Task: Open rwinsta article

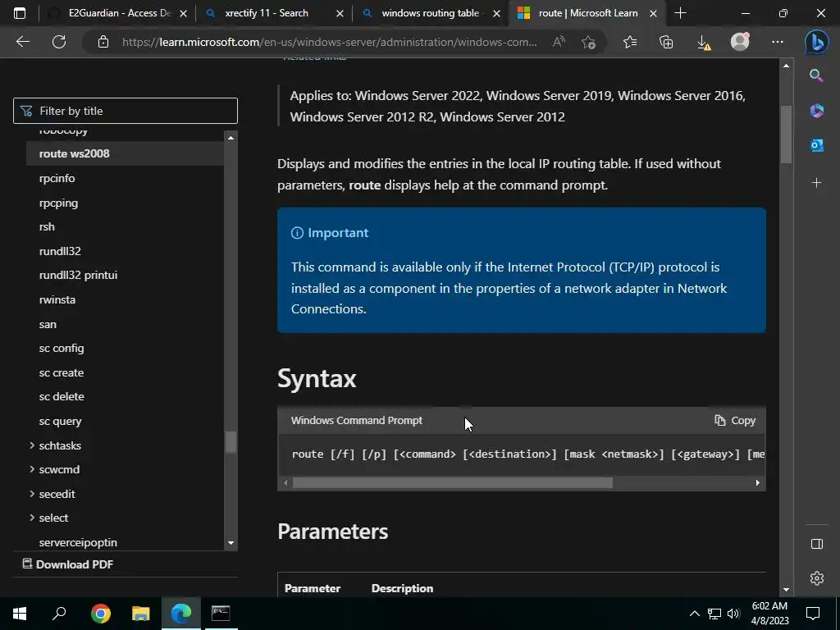Action: (57, 300)
